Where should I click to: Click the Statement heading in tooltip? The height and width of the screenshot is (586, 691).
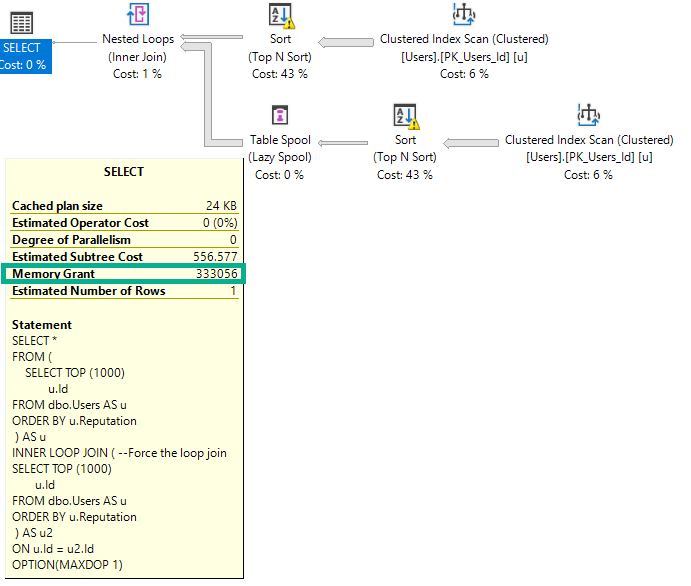tap(42, 325)
